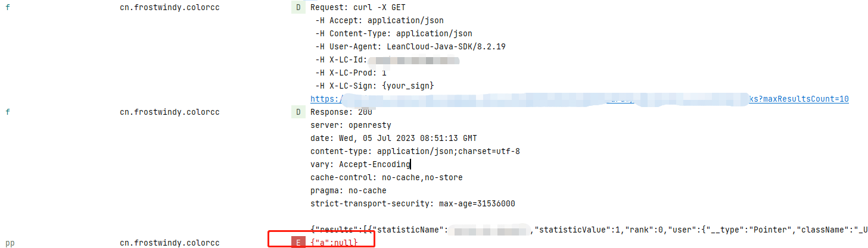The image size is (868, 248).
Task: Click the "f" tag on the Response row
Action: pos(7,112)
